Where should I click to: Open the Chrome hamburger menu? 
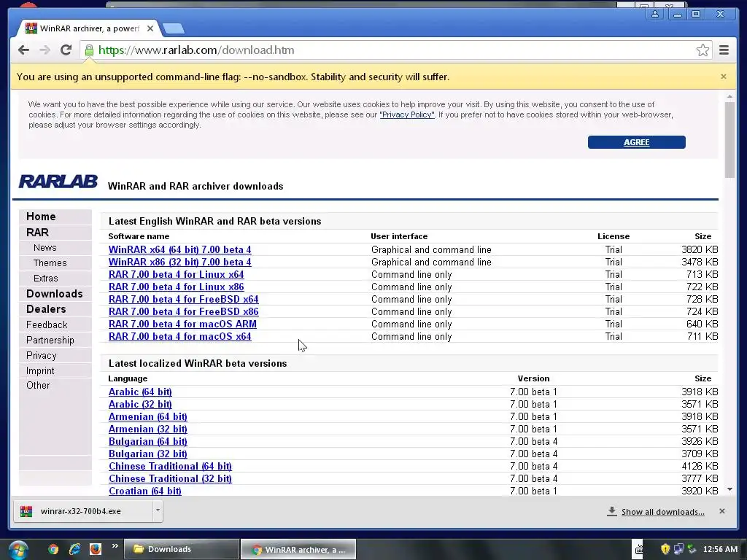(724, 50)
